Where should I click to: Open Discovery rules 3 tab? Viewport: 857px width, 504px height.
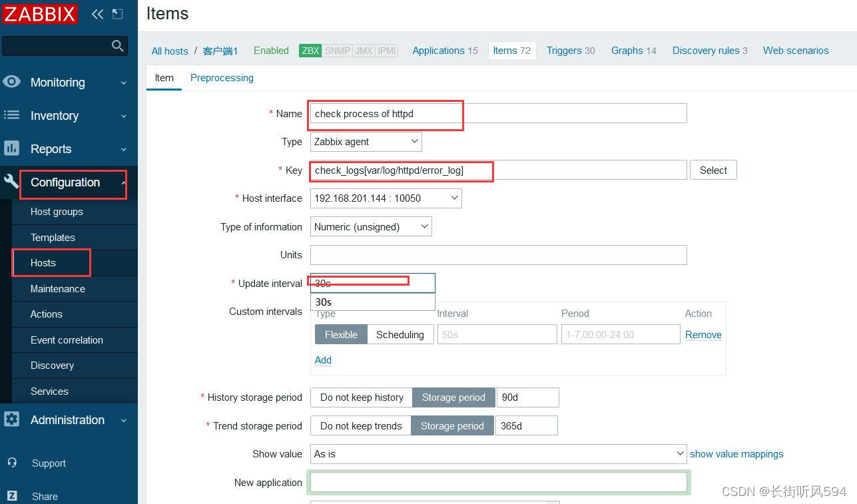pyautogui.click(x=710, y=51)
